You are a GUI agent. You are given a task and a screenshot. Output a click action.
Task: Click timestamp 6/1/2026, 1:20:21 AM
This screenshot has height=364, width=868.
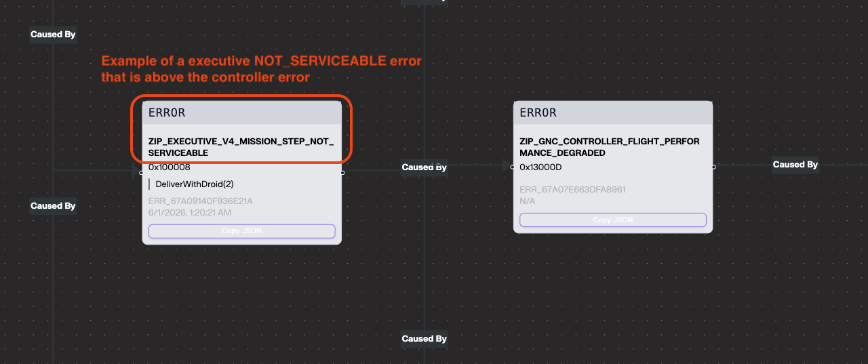(x=190, y=212)
